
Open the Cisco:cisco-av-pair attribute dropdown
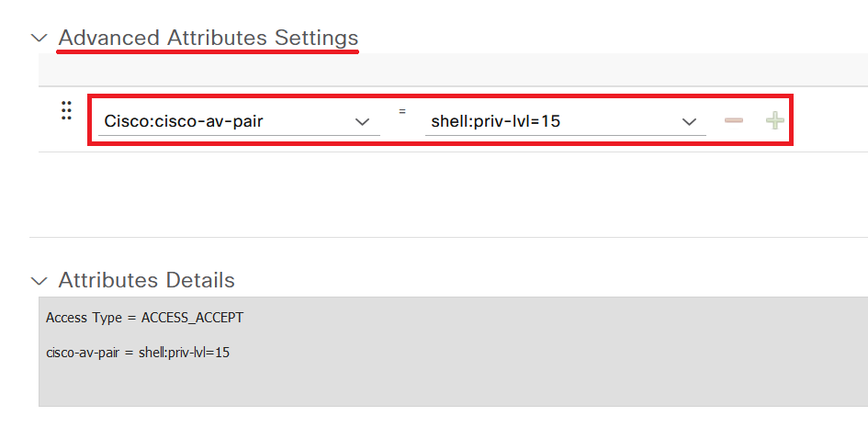coord(239,121)
